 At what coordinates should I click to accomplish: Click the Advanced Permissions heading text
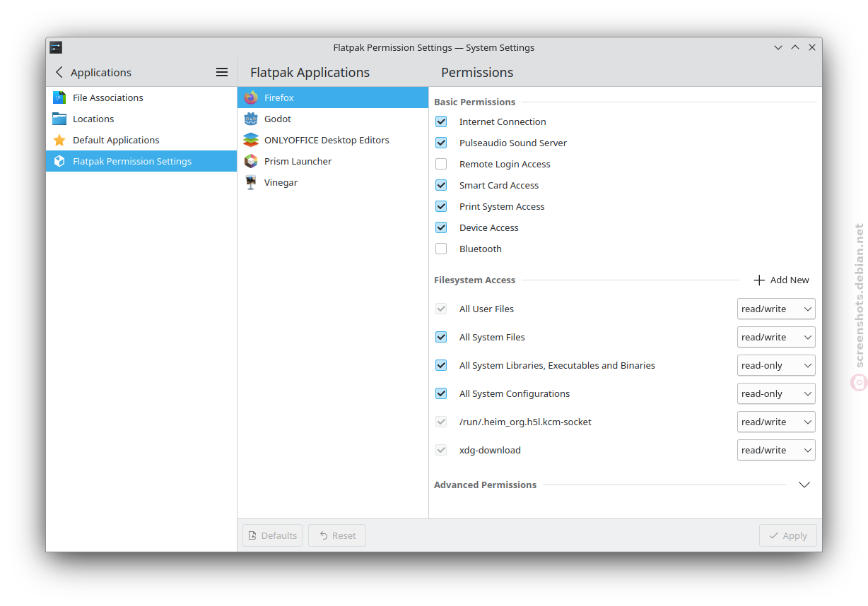tap(485, 485)
